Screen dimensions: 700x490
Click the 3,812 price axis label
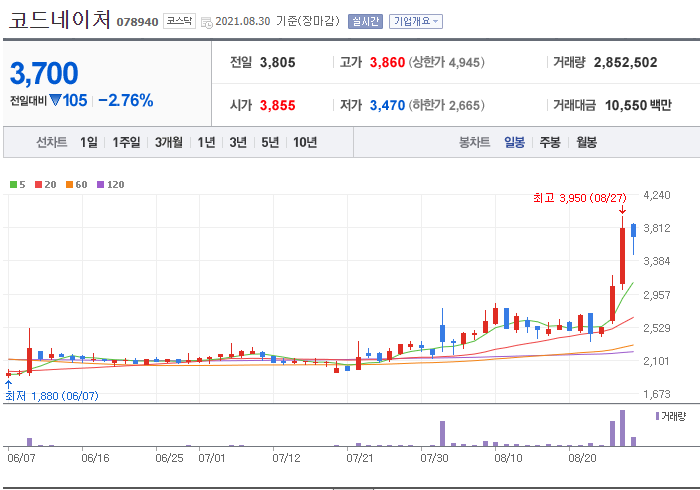coord(657,228)
